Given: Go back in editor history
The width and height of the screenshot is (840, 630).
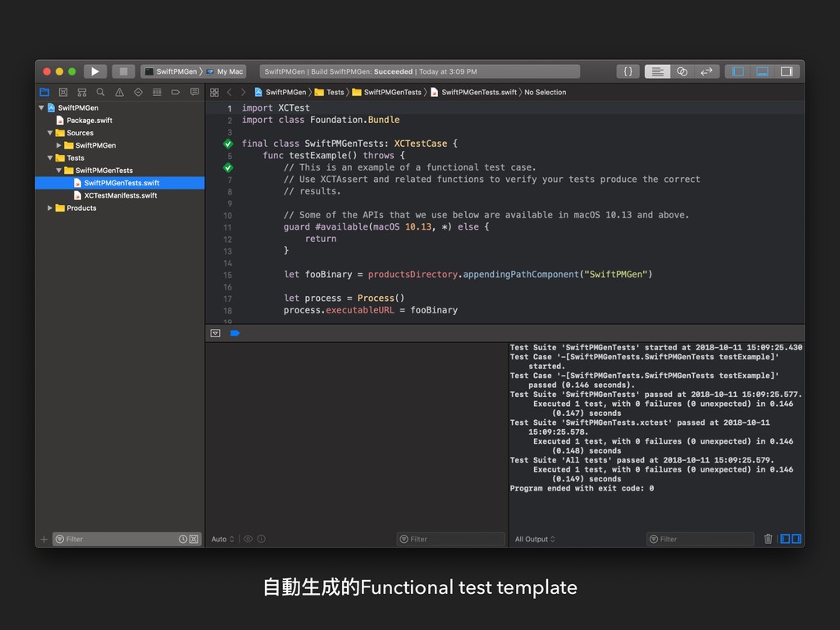Looking at the screenshot, I should (x=230, y=92).
